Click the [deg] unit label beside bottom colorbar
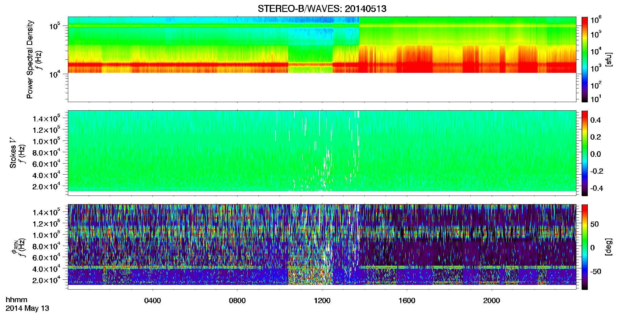 coord(608,247)
